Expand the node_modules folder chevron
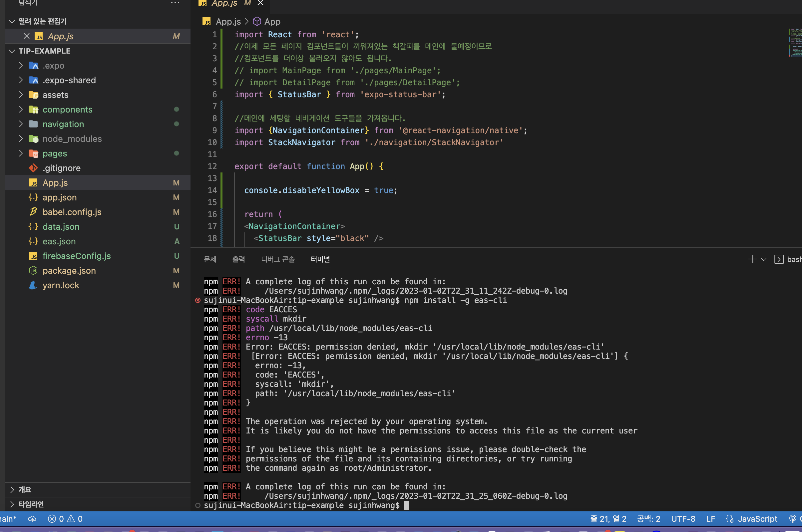802x532 pixels. tap(21, 138)
